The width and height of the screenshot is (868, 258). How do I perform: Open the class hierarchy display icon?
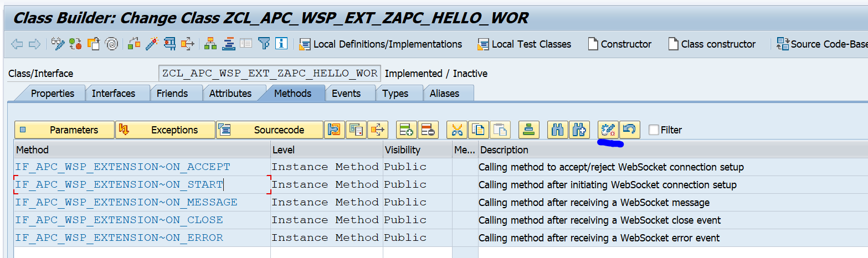210,44
